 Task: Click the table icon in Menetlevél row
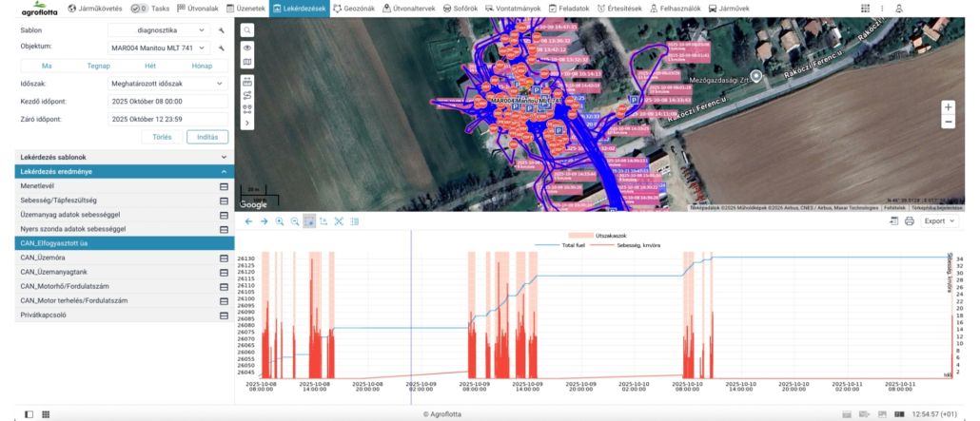coord(224,186)
